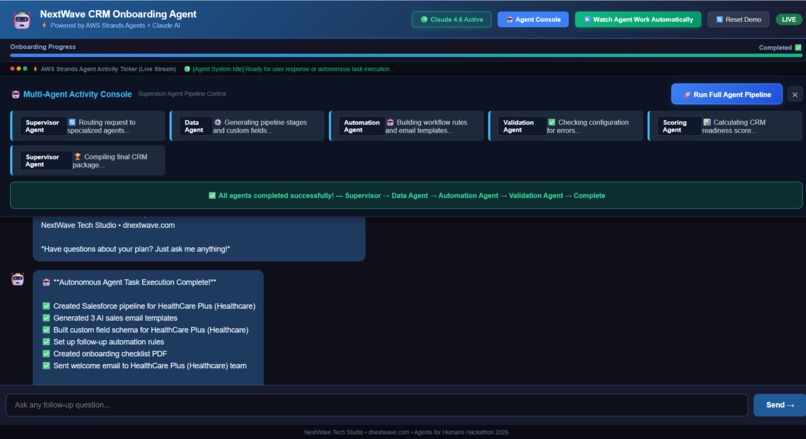Open the Agent Console
Viewport: 806px width, 439px height.
(533, 20)
